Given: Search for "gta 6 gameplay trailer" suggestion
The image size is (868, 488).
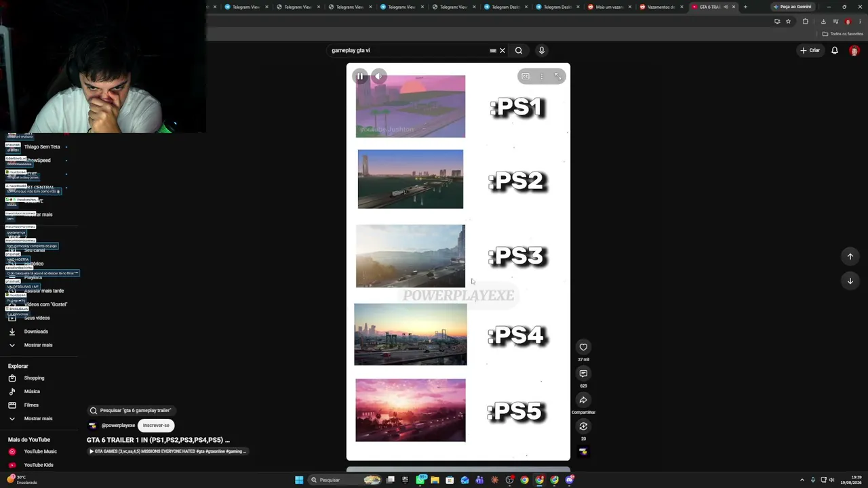Looking at the screenshot, I should 131,410.
